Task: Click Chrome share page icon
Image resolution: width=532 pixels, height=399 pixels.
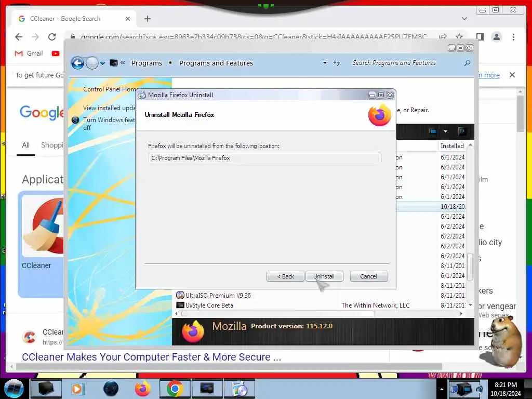Action: point(443,37)
